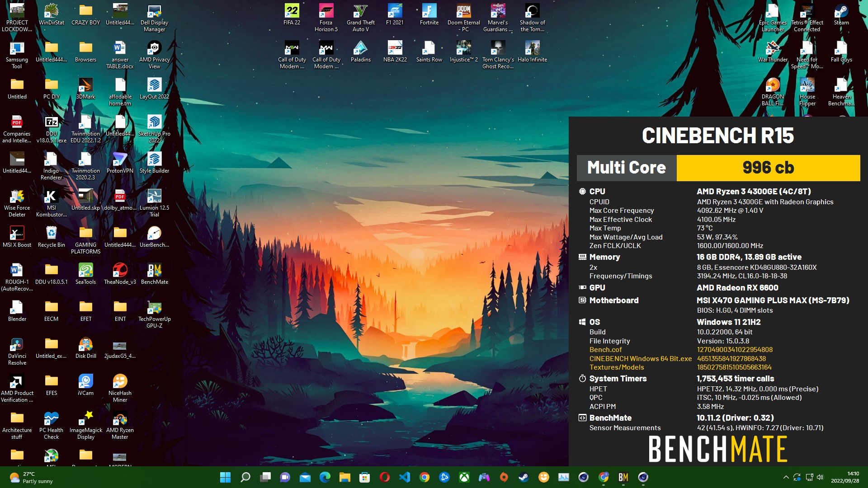868x488 pixels.
Task: Open the Windows Start menu
Action: point(225,477)
